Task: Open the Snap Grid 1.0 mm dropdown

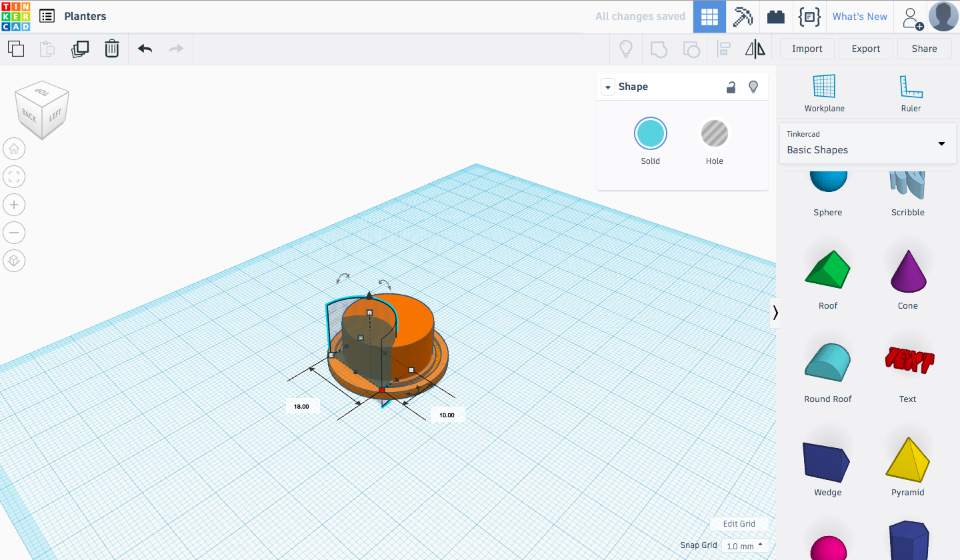Action: pyautogui.click(x=745, y=546)
